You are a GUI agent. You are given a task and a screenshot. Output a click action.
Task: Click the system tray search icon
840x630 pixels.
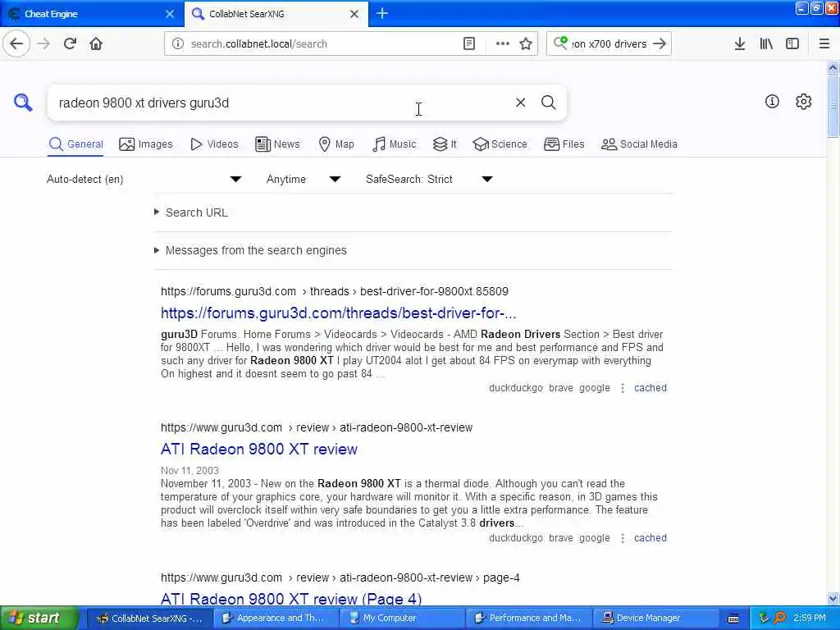[779, 618]
